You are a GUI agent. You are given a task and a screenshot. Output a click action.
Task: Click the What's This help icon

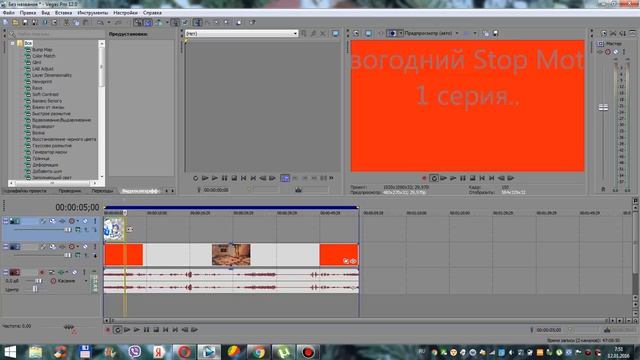252,22
